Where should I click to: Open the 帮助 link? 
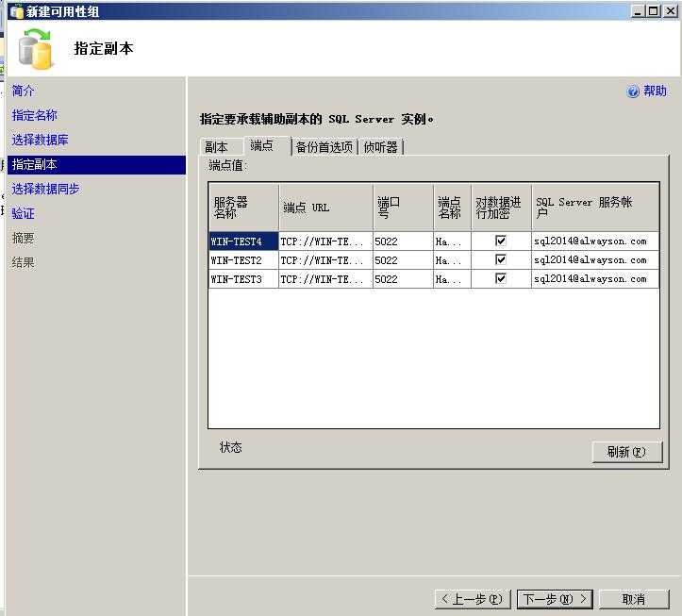click(655, 91)
